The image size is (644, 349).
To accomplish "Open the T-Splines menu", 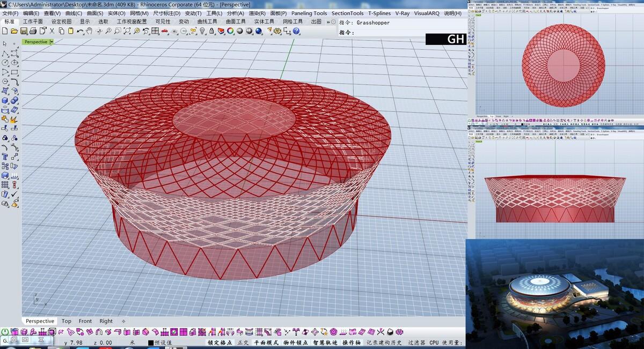I will click(x=379, y=13).
